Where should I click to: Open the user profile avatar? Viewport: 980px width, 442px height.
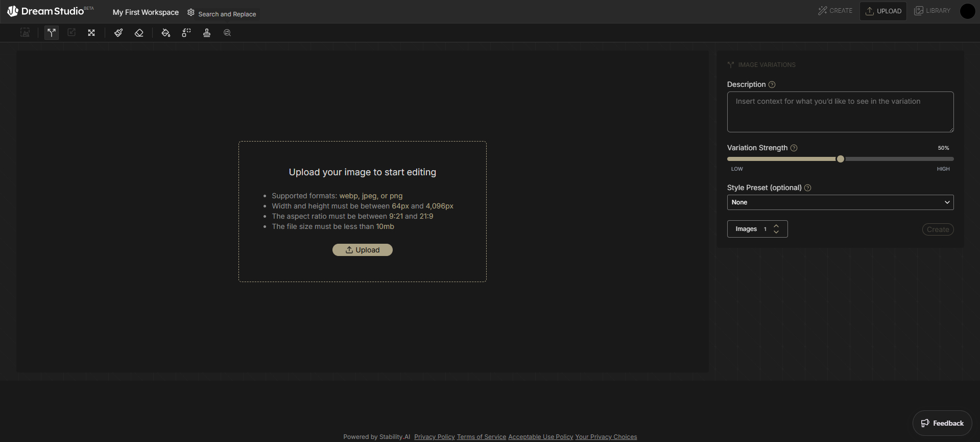(x=967, y=11)
